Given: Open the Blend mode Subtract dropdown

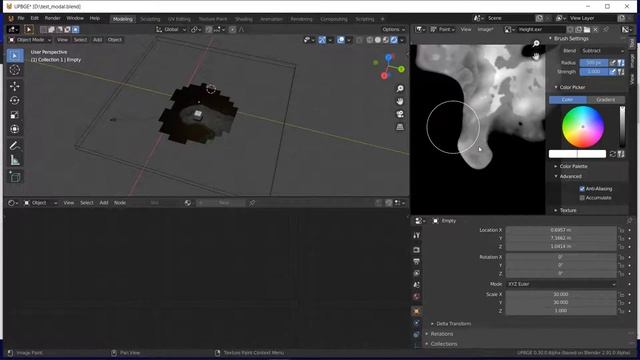Looking at the screenshot, I should (602, 51).
